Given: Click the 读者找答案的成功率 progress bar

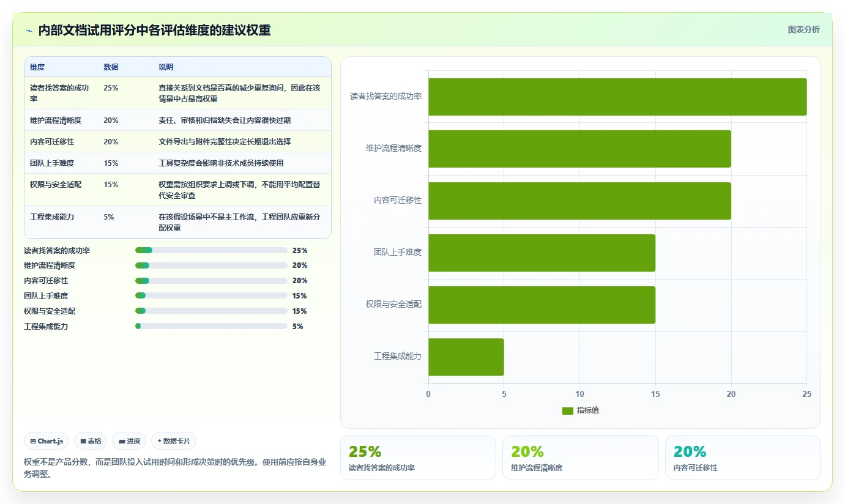Looking at the screenshot, I should pyautogui.click(x=211, y=250).
